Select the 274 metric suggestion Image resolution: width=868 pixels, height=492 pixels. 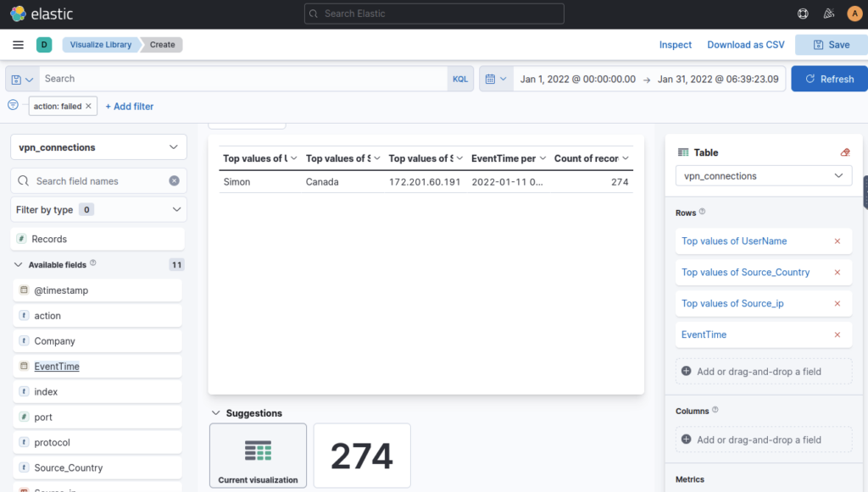point(362,456)
